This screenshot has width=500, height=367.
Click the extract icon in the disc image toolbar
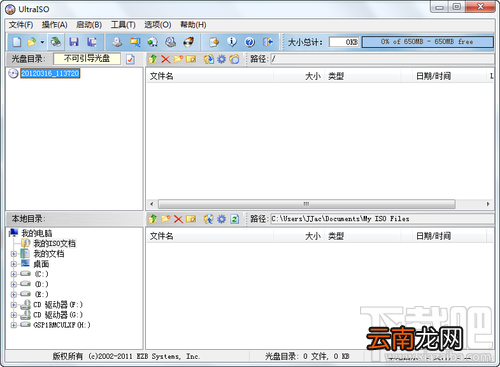click(209, 59)
